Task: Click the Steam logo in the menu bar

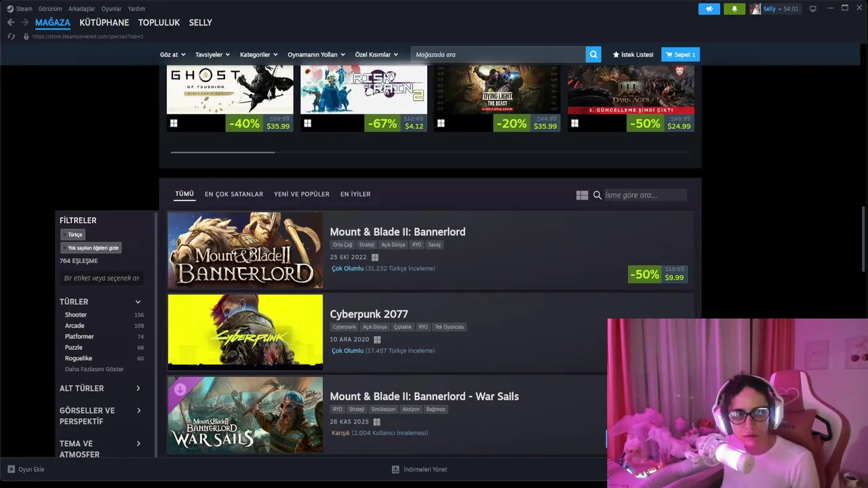Action: (x=10, y=9)
